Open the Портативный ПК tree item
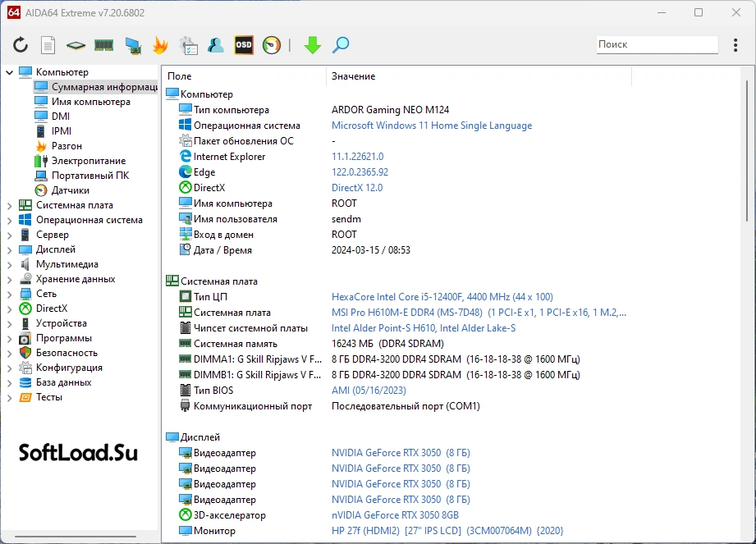Image resolution: width=756 pixels, height=544 pixels. click(82, 176)
